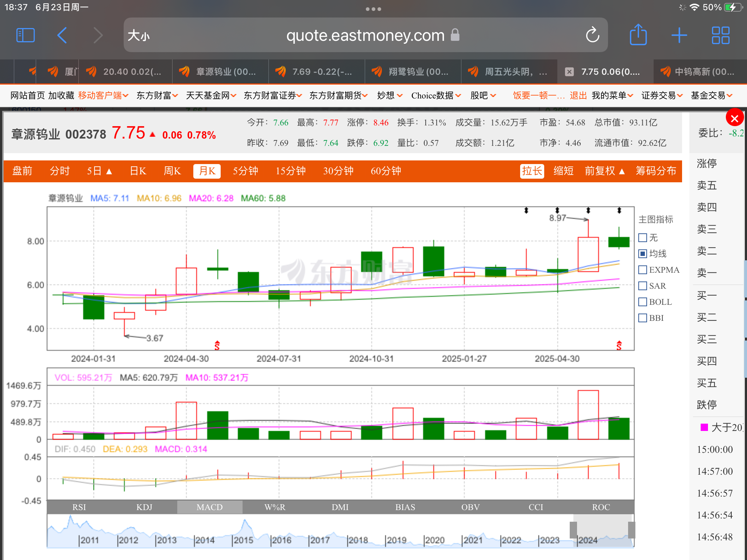Select 15分钟 chart tab
This screenshot has width=747, height=560.
tap(290, 171)
